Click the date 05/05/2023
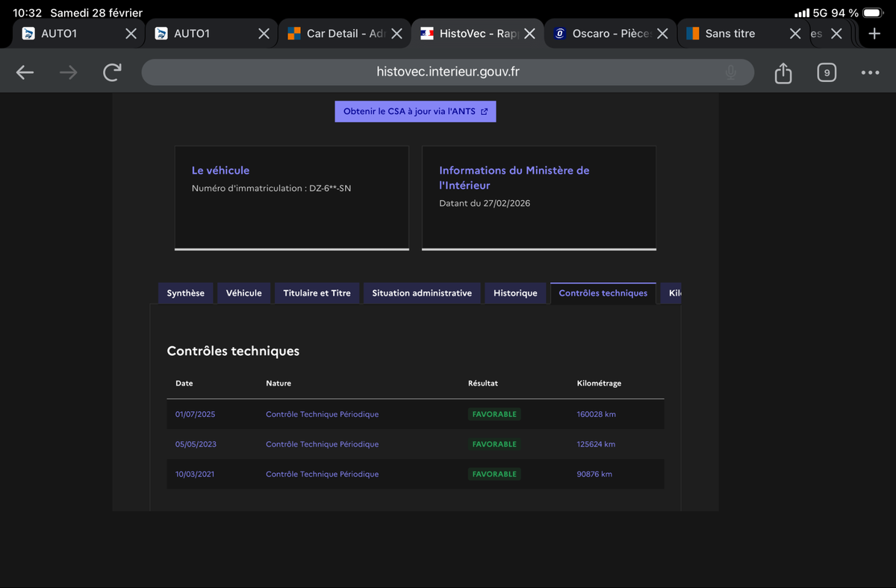The image size is (896, 588). pyautogui.click(x=196, y=444)
